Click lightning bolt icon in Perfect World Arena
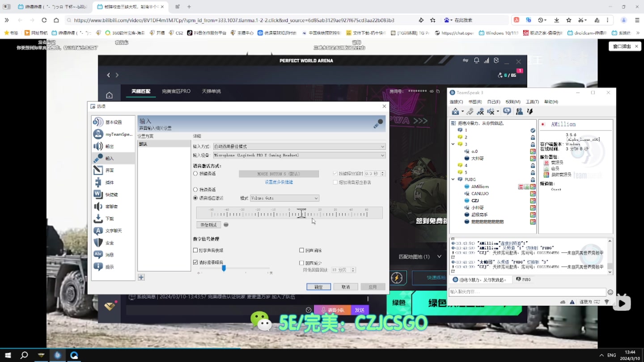The image size is (644, 362). [x=397, y=278]
